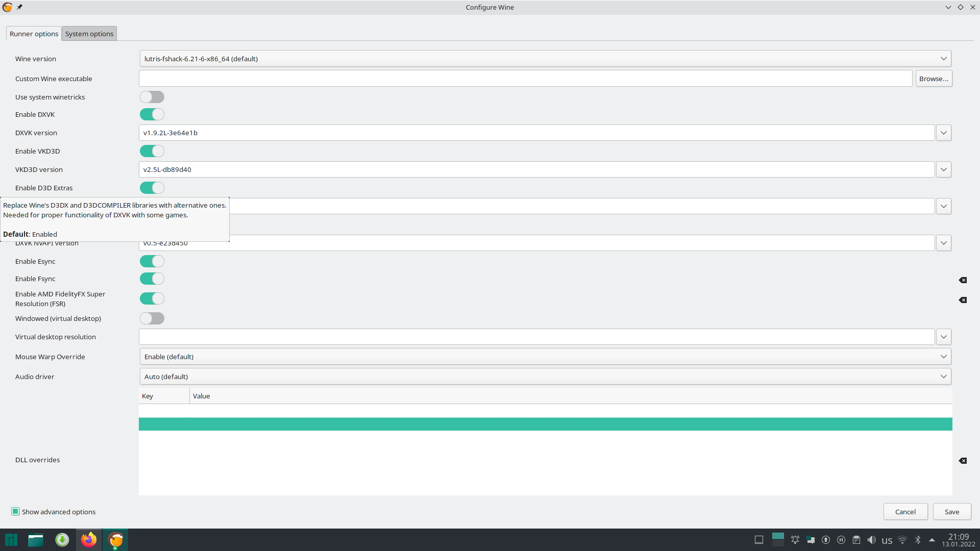The image size is (980, 551).
Task: Toggle Enable DXVK switch
Action: (152, 114)
